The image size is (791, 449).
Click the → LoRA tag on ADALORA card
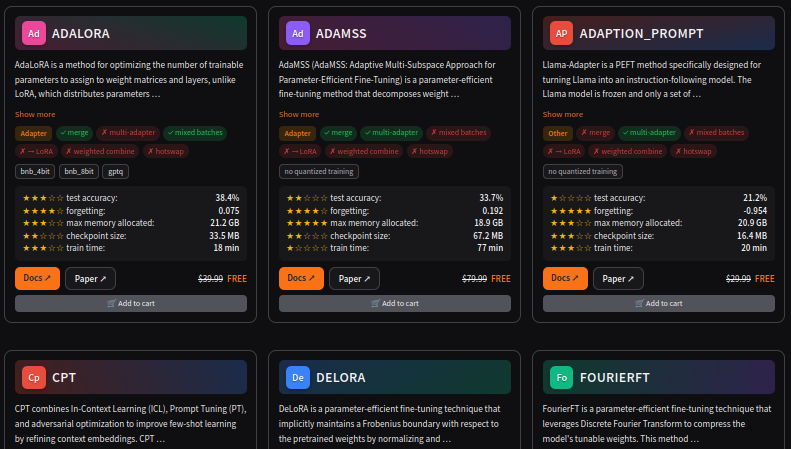tap(36, 151)
